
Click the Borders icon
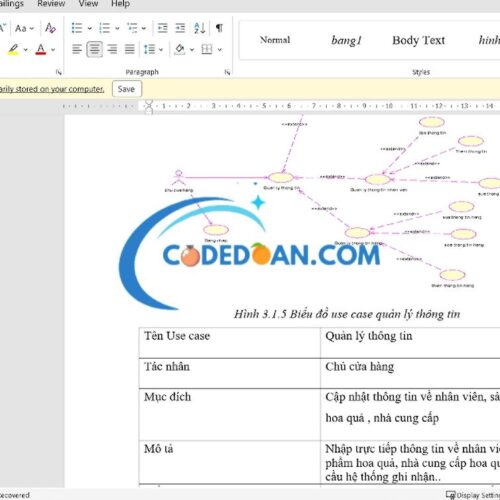[x=207, y=49]
